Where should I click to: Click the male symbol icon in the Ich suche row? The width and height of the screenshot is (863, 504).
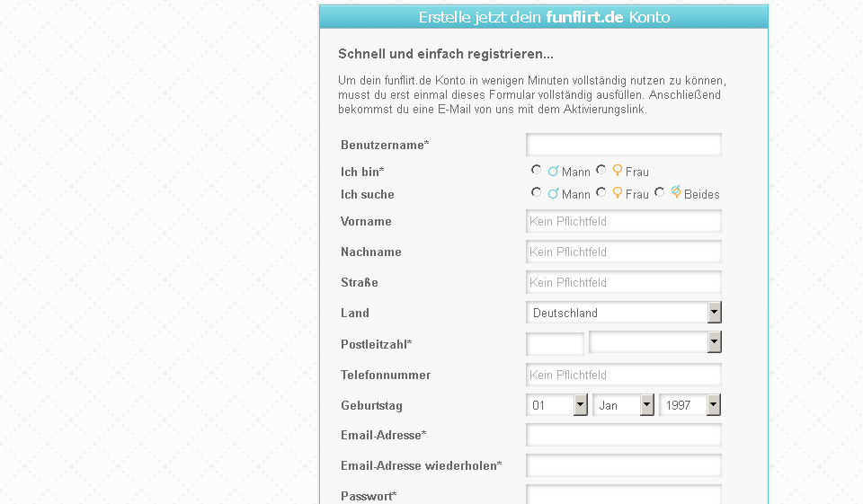point(554,193)
